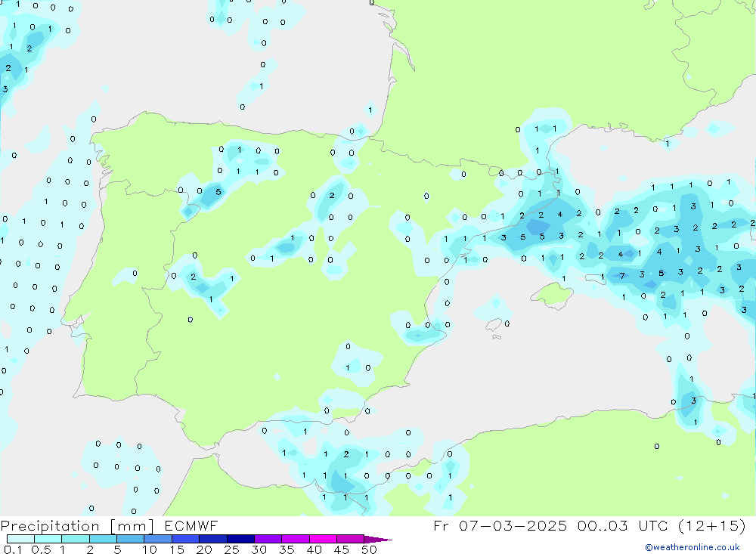756x554 pixels.
Task: Click the "Precipitation" title word
Action: (x=50, y=526)
